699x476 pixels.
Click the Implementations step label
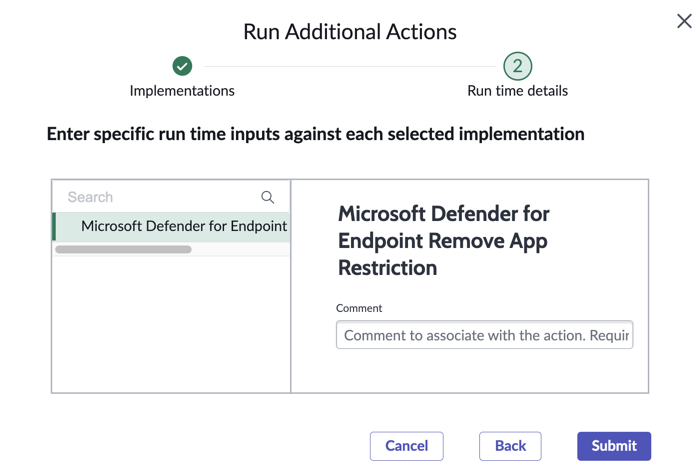pyautogui.click(x=182, y=91)
